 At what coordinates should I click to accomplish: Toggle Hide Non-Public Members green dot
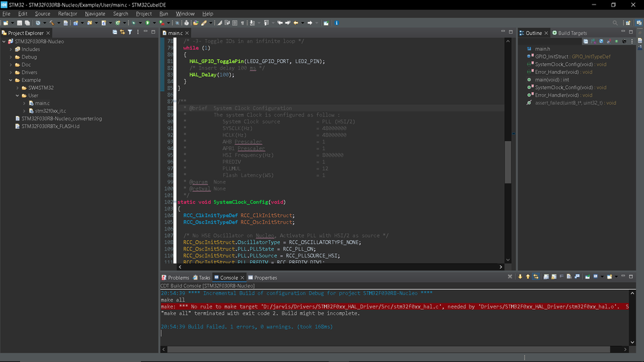(x=616, y=41)
